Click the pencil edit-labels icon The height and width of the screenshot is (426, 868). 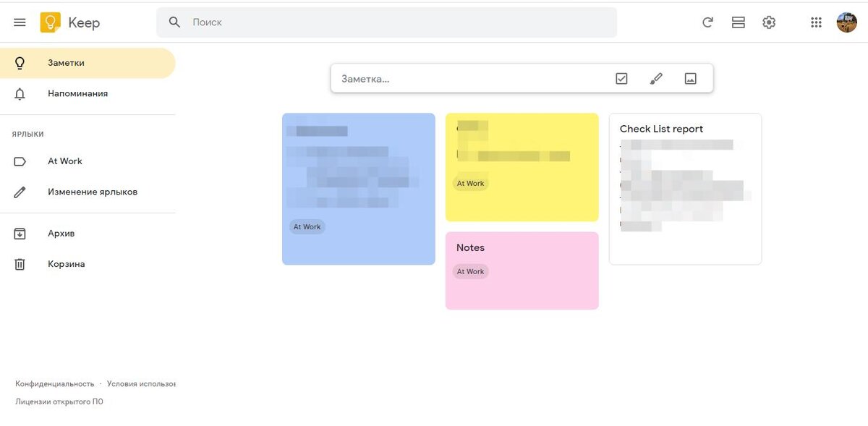pos(20,192)
